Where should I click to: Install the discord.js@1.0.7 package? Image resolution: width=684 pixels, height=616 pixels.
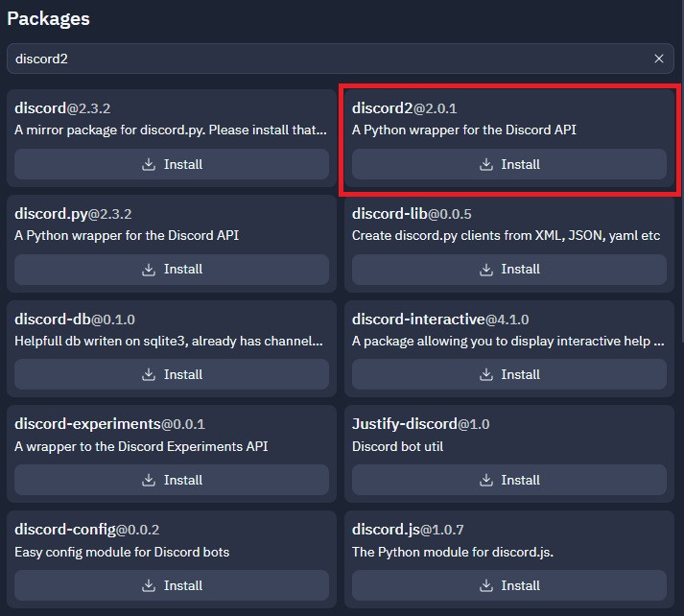click(x=509, y=585)
